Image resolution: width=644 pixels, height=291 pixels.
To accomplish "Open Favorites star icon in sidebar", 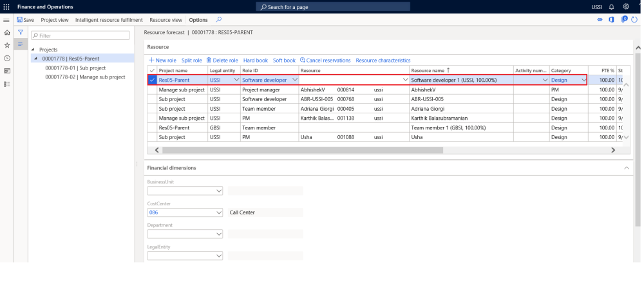I will coord(7,46).
